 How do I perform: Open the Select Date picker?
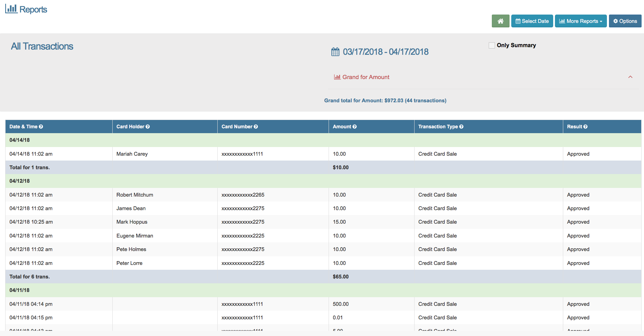coord(532,21)
